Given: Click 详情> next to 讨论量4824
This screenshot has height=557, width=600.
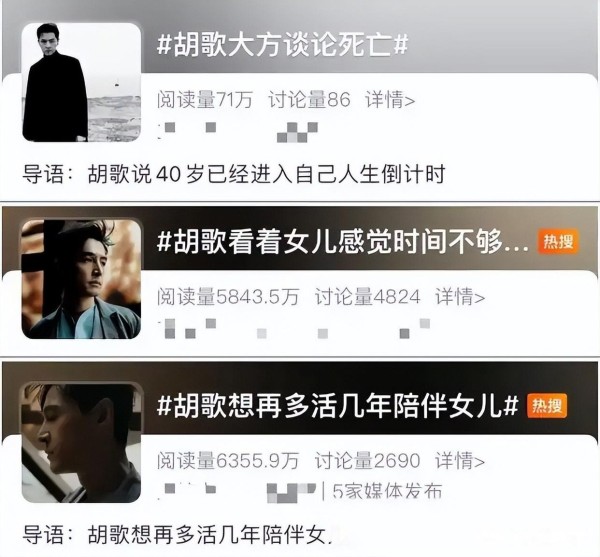Looking at the screenshot, I should (460, 296).
